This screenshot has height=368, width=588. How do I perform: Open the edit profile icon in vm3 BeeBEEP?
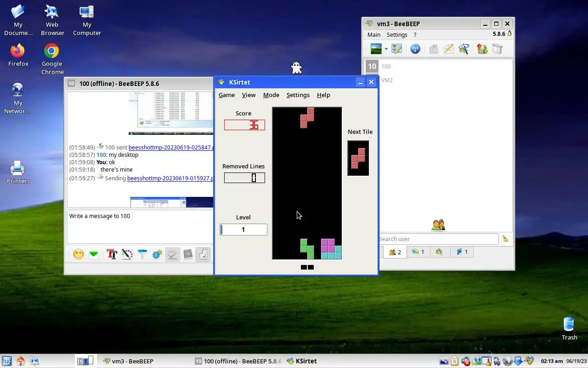point(397,49)
